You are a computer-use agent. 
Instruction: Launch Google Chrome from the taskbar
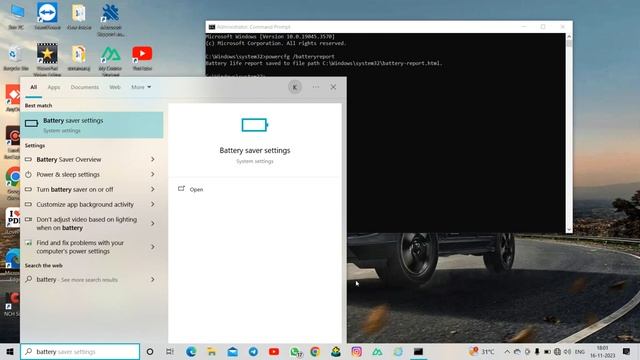click(x=315, y=351)
